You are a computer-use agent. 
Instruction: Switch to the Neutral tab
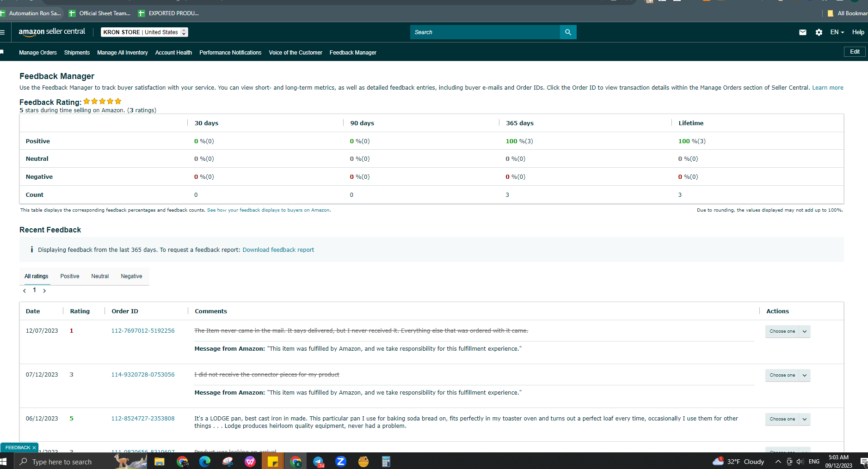tap(100, 276)
